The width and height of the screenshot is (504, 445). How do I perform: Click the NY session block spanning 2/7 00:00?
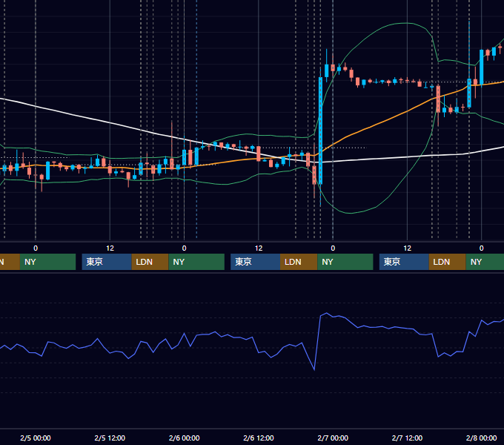pos(345,262)
